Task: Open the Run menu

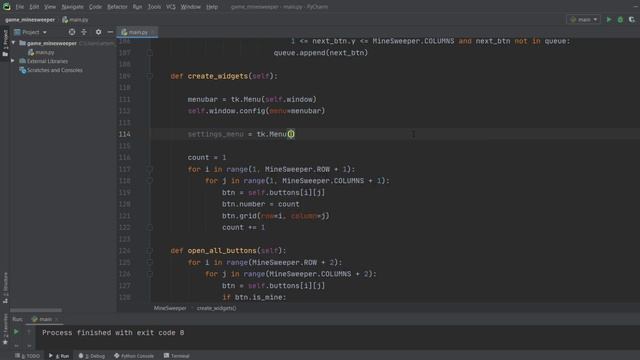Action: pyautogui.click(x=138, y=7)
